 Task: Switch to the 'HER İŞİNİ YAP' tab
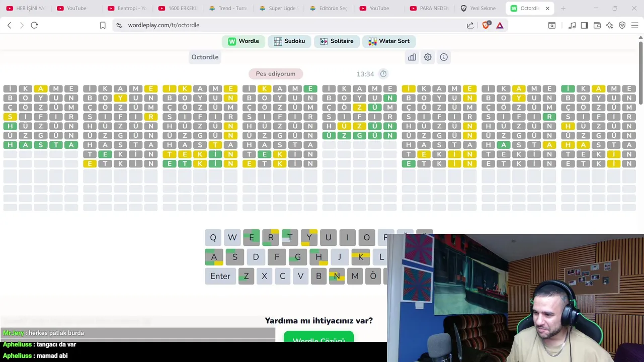pos(26,8)
